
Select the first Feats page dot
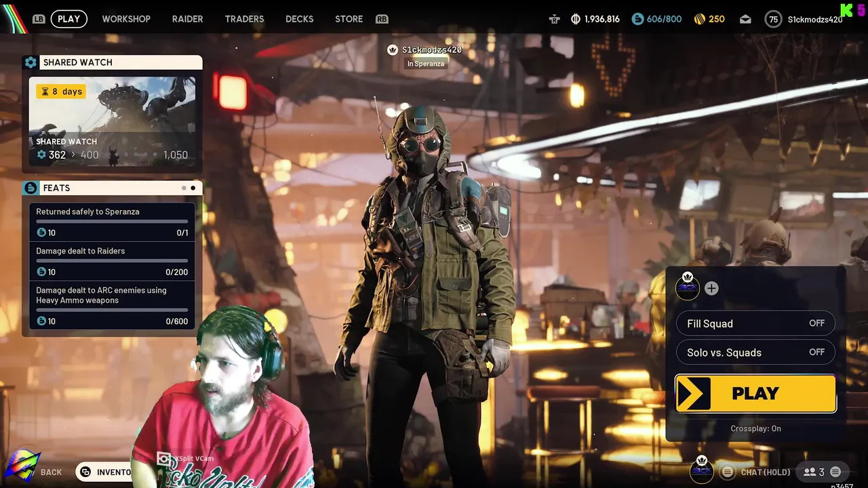point(184,188)
